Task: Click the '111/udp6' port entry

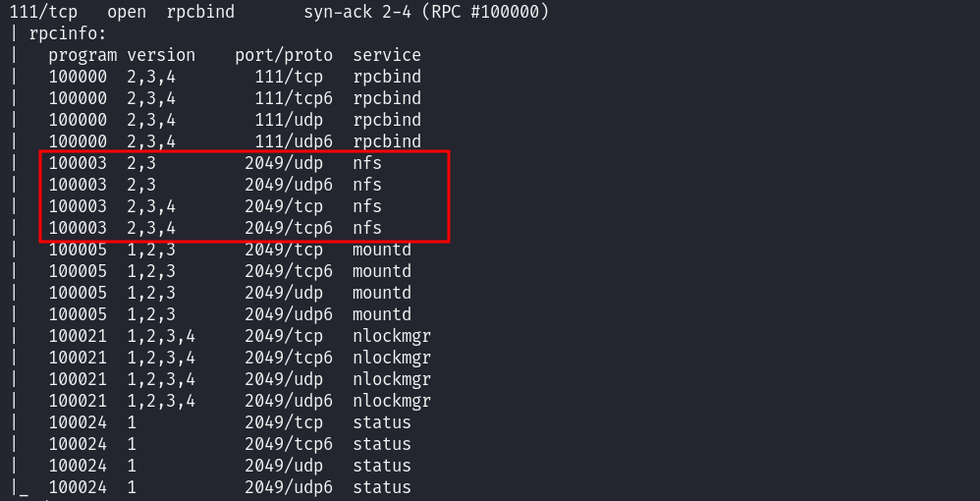Action: 294,141
